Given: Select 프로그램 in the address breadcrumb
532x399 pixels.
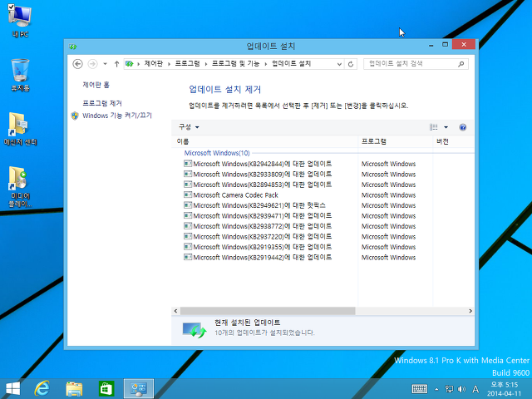Looking at the screenshot, I should pyautogui.click(x=187, y=63).
